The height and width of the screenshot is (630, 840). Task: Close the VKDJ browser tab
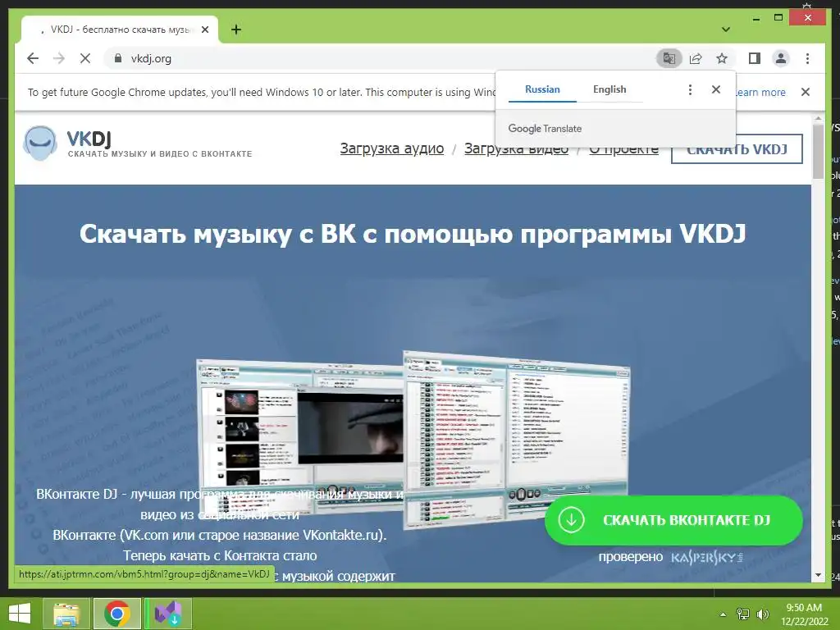coord(205,30)
